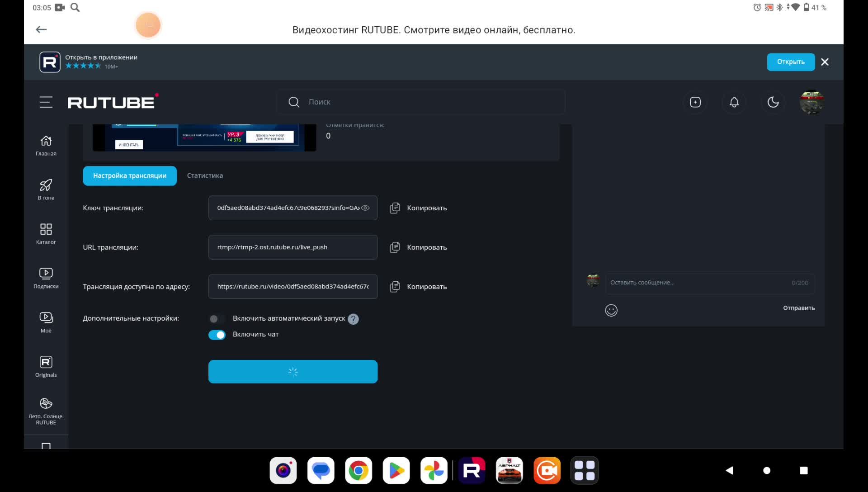Switch to the Статистика tab
The width and height of the screenshot is (868, 492).
point(205,175)
